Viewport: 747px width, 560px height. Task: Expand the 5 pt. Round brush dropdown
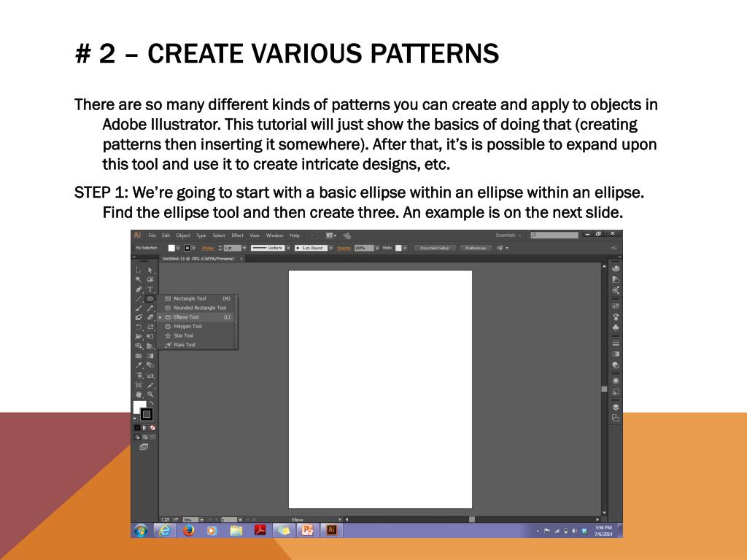click(x=330, y=248)
